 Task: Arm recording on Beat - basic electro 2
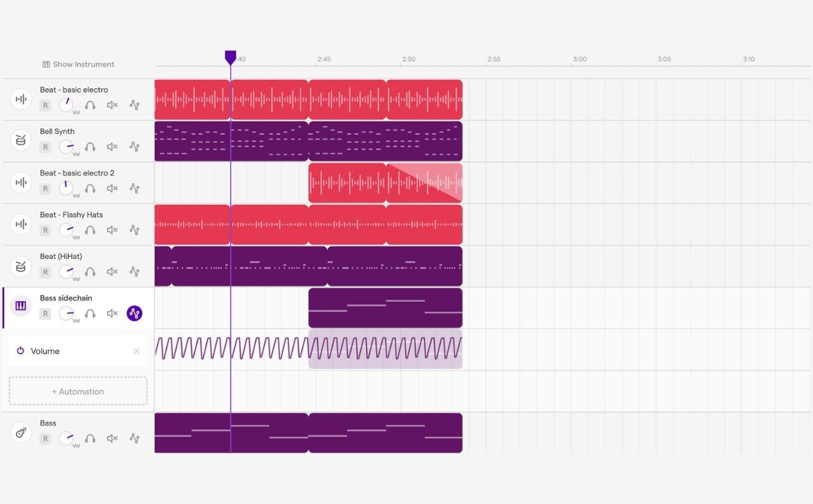45,189
